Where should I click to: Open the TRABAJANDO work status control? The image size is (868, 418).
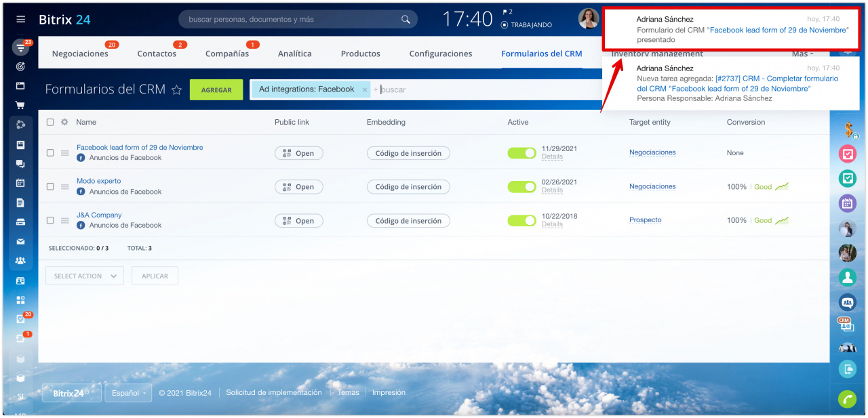coord(526,25)
